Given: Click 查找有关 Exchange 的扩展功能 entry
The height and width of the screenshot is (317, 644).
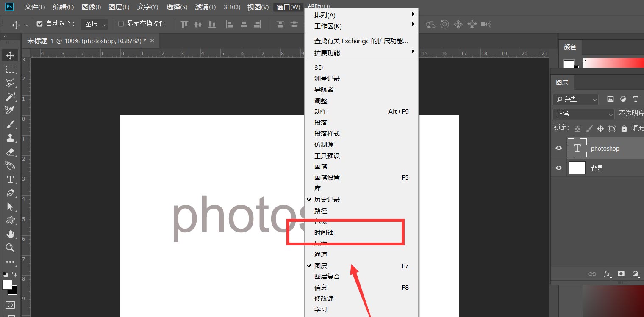Looking at the screenshot, I should (361, 41).
